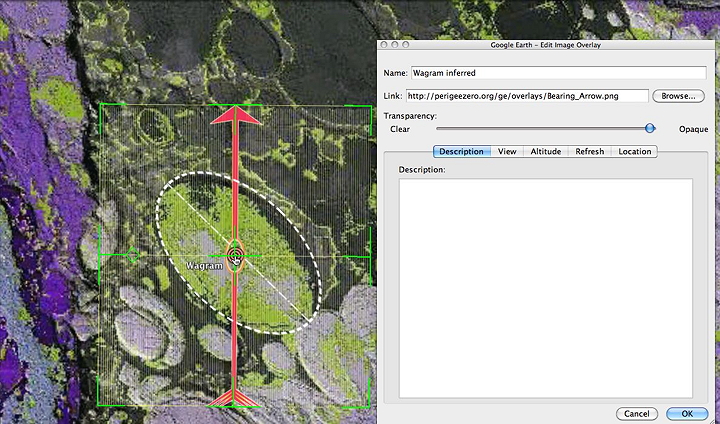Switch to the Description tab

pos(461,151)
